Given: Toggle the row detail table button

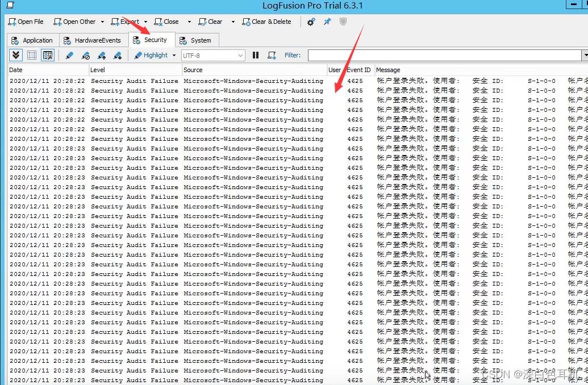Looking at the screenshot, I should (x=48, y=55).
